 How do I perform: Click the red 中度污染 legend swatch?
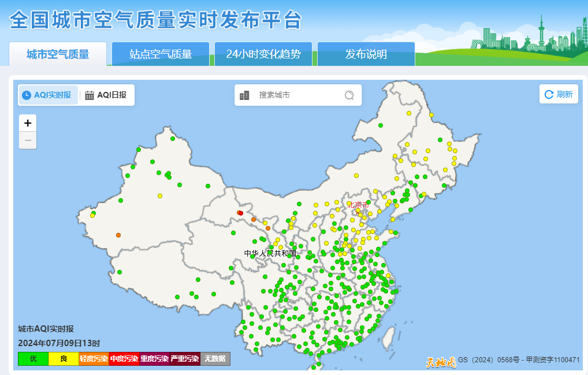(124, 359)
